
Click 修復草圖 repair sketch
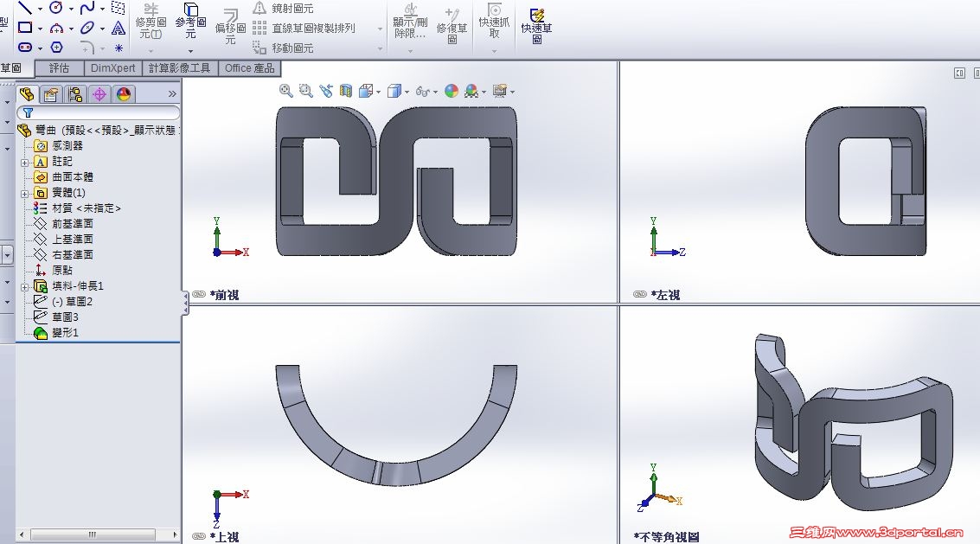coord(452,27)
